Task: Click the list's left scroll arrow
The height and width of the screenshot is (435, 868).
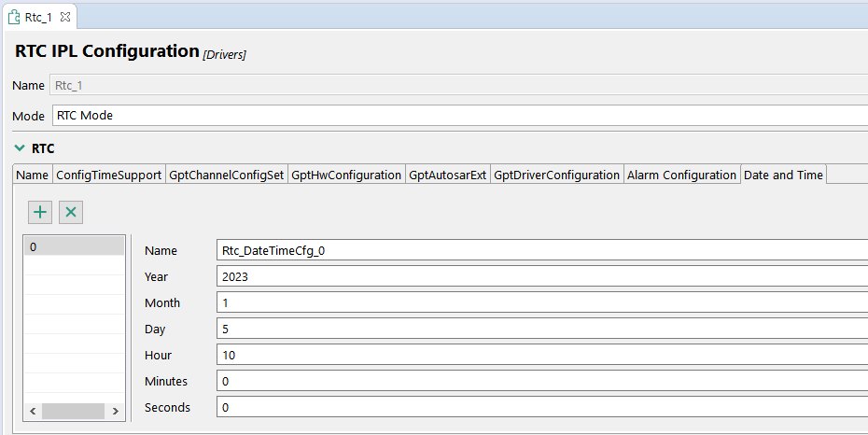Action: [33, 411]
